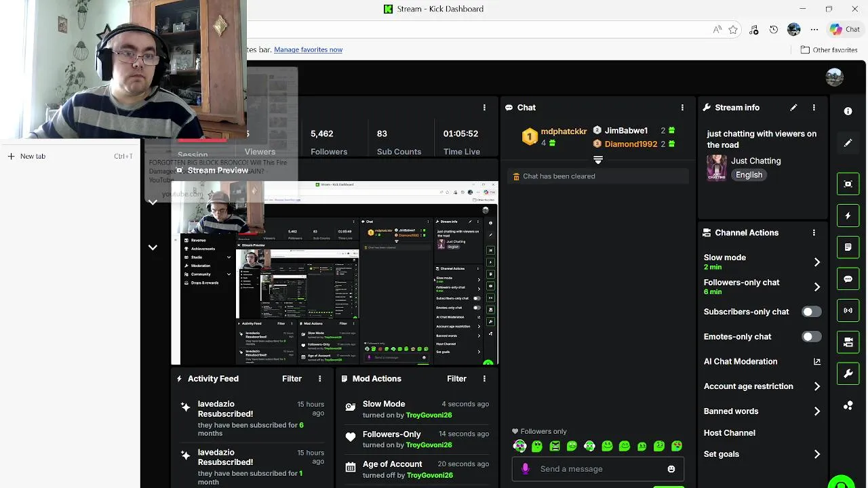Open the stats panel three-dot menu
This screenshot has width=868, height=488.
(484, 108)
